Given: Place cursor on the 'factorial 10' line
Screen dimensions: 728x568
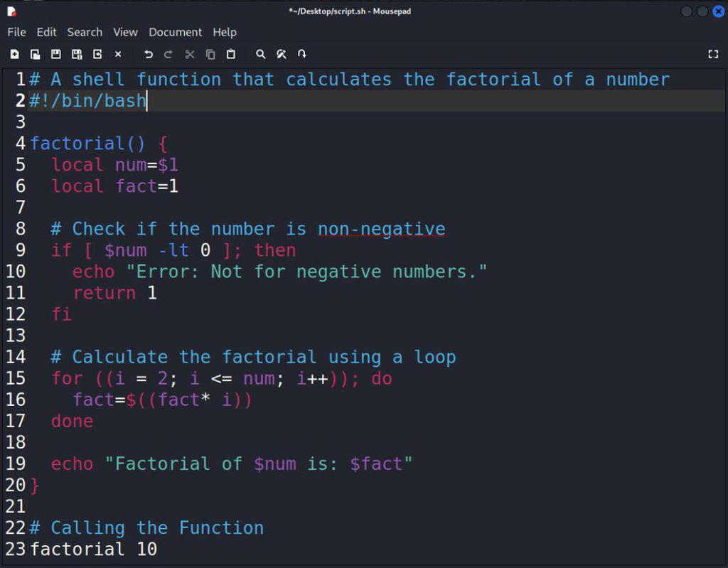Looking at the screenshot, I should click(94, 549).
